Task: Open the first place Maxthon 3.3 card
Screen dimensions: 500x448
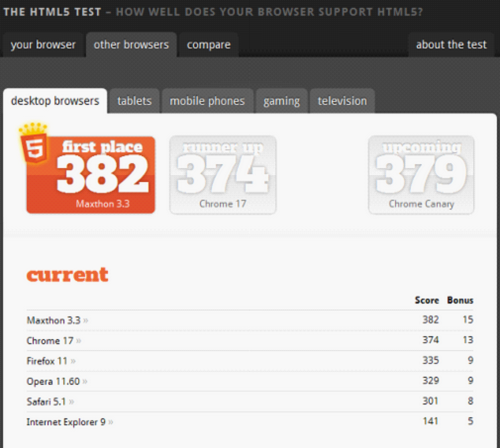Action: (91, 175)
